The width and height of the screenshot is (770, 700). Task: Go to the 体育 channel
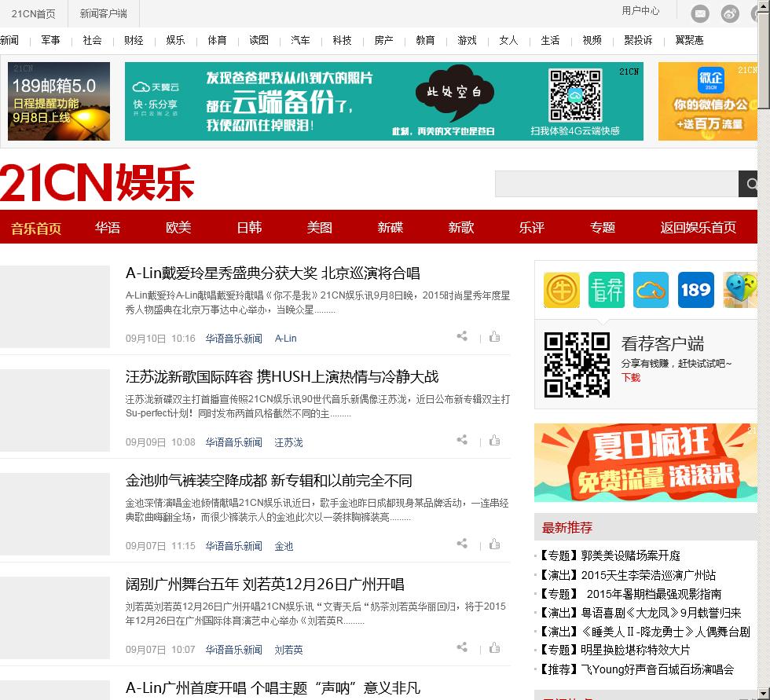pyautogui.click(x=217, y=40)
